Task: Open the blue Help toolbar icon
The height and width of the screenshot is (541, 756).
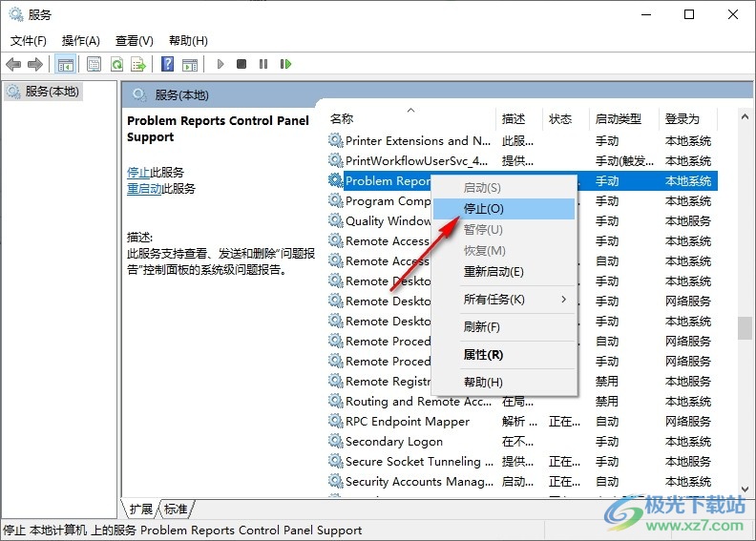Action: [x=167, y=64]
